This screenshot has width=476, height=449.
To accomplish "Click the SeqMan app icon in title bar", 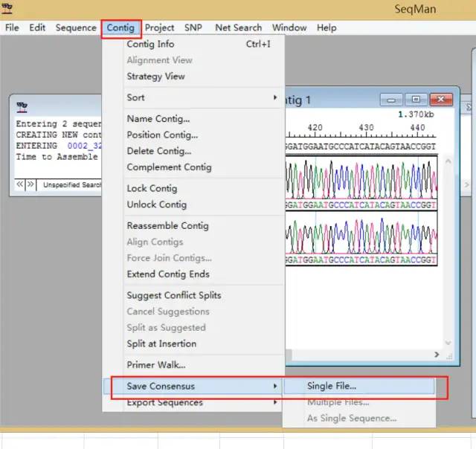I will [7, 8].
